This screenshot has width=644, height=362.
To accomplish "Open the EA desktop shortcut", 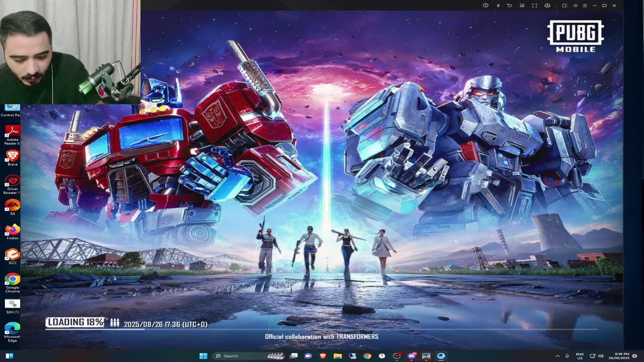I will [12, 207].
